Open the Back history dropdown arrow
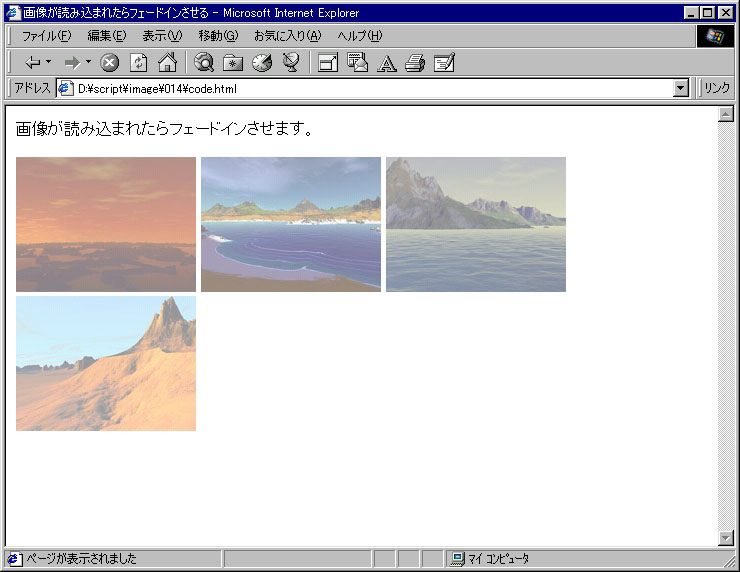 click(48, 62)
